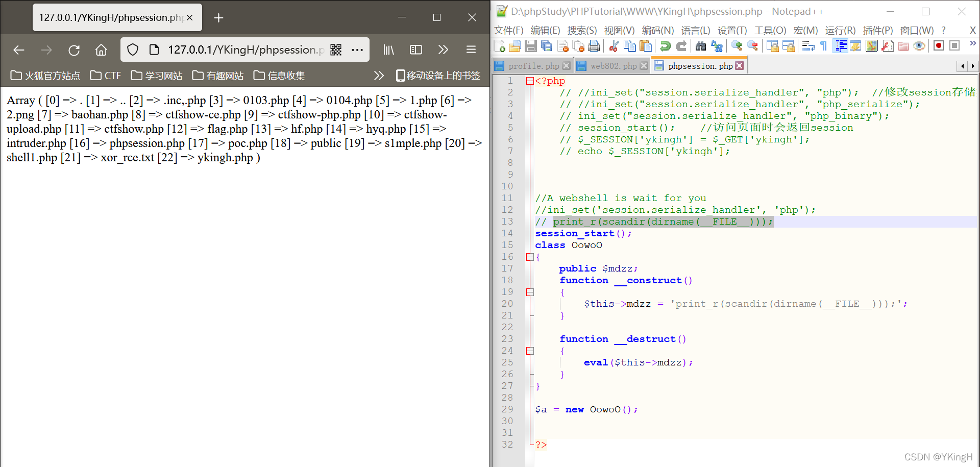Open 学习网站 bookmarks folder

tap(157, 76)
